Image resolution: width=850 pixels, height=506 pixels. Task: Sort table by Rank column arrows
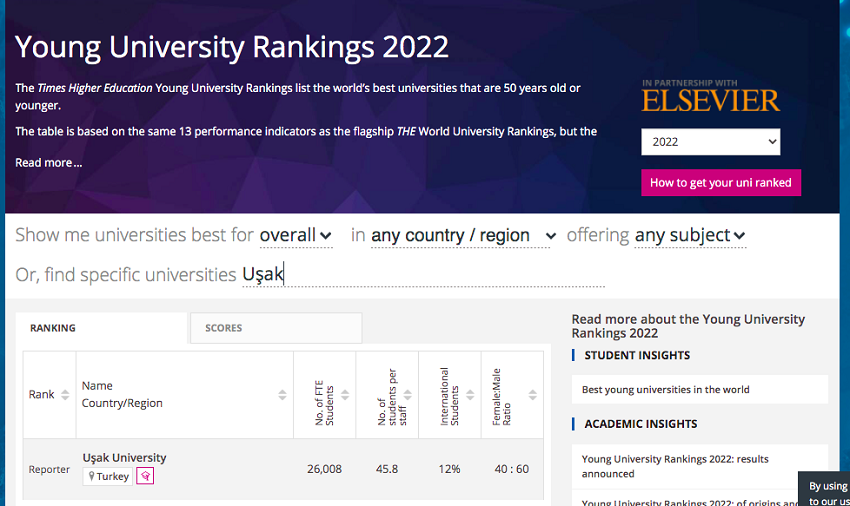click(x=65, y=395)
